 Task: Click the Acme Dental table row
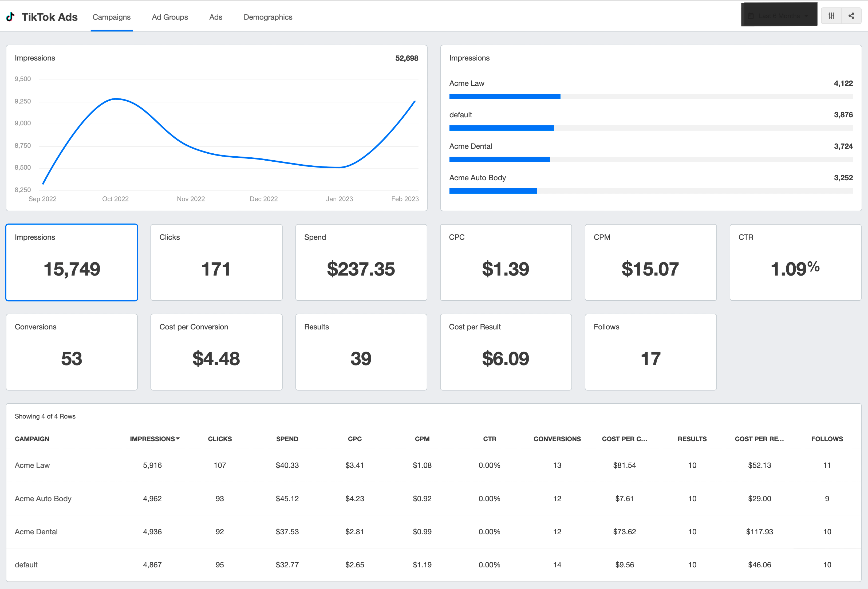[36, 532]
